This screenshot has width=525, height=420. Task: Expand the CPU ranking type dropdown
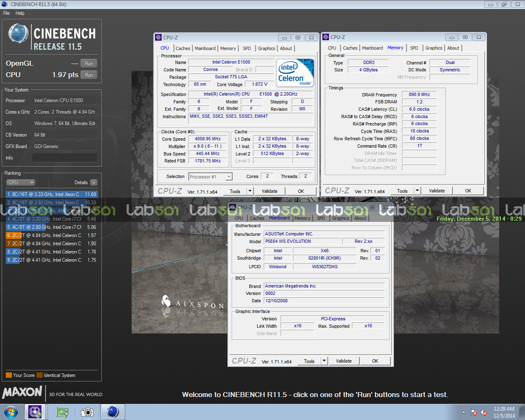21,183
